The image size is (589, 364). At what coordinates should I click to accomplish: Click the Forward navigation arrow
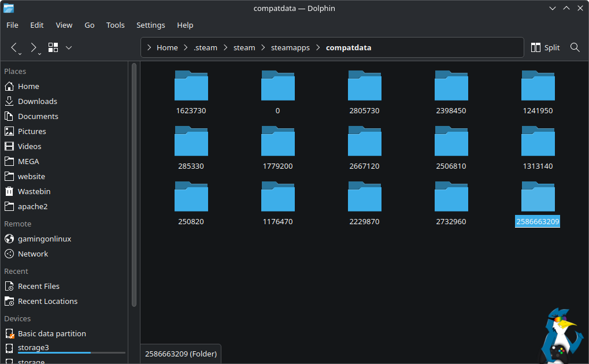33,47
